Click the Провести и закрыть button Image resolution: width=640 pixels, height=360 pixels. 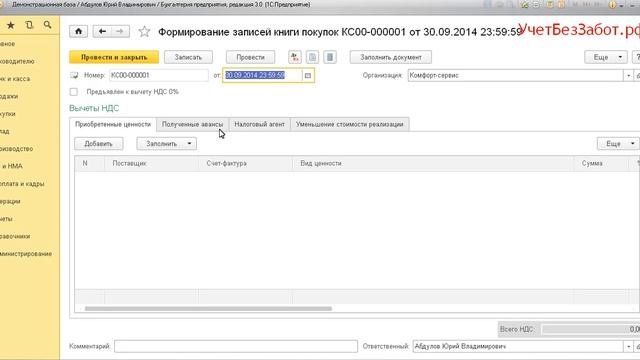pyautogui.click(x=114, y=57)
